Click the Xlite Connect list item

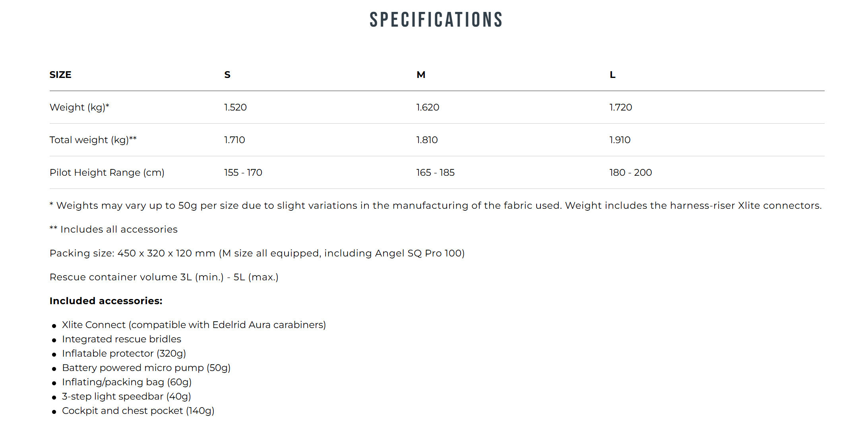pyautogui.click(x=194, y=325)
